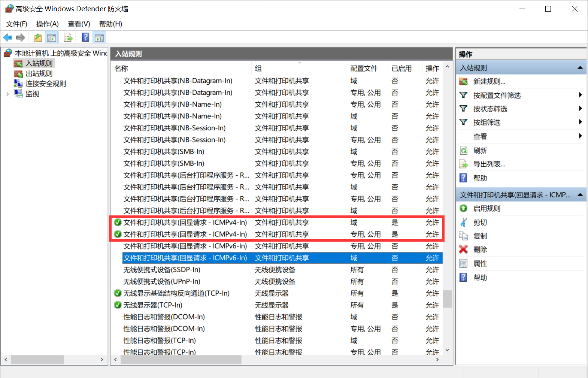Viewport: 588px width, 378px height.
Task: Click the up-one-level folder toolbar icon
Action: (38, 37)
